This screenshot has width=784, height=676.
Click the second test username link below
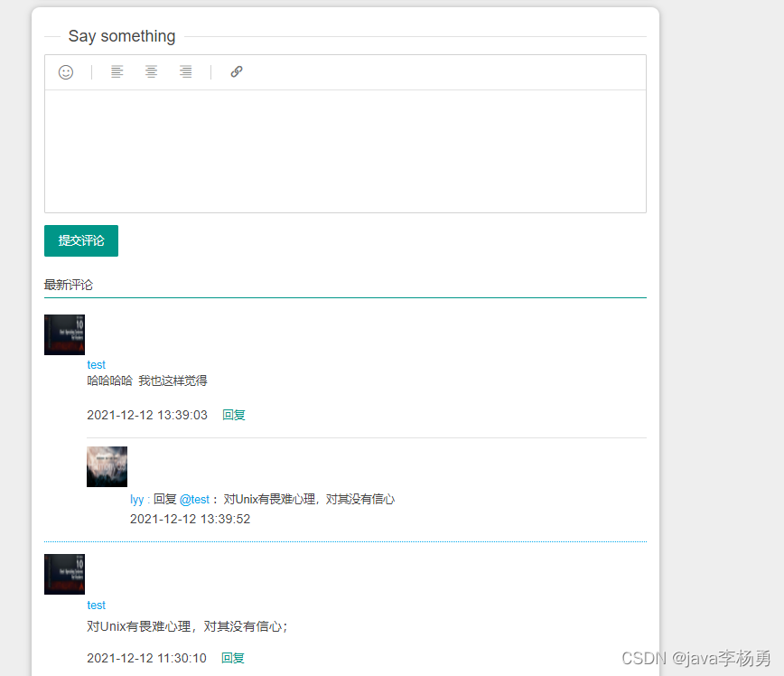click(96, 605)
